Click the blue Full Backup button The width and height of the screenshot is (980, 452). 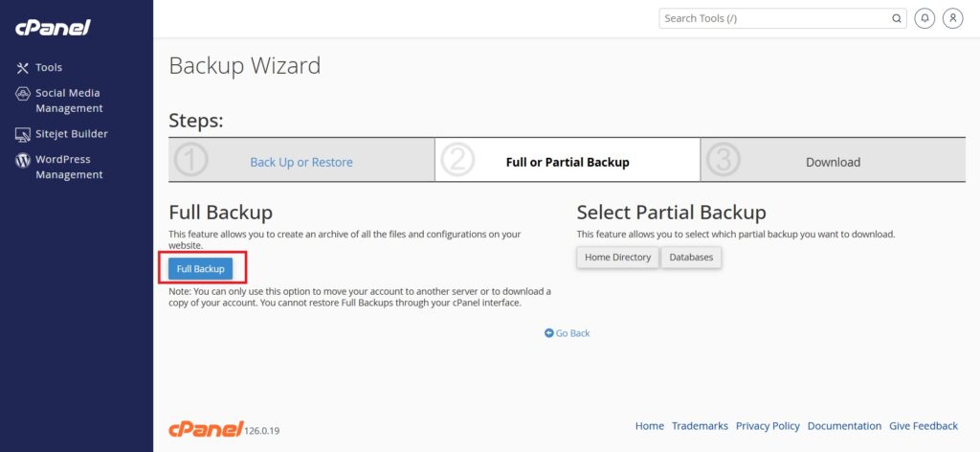tap(201, 269)
